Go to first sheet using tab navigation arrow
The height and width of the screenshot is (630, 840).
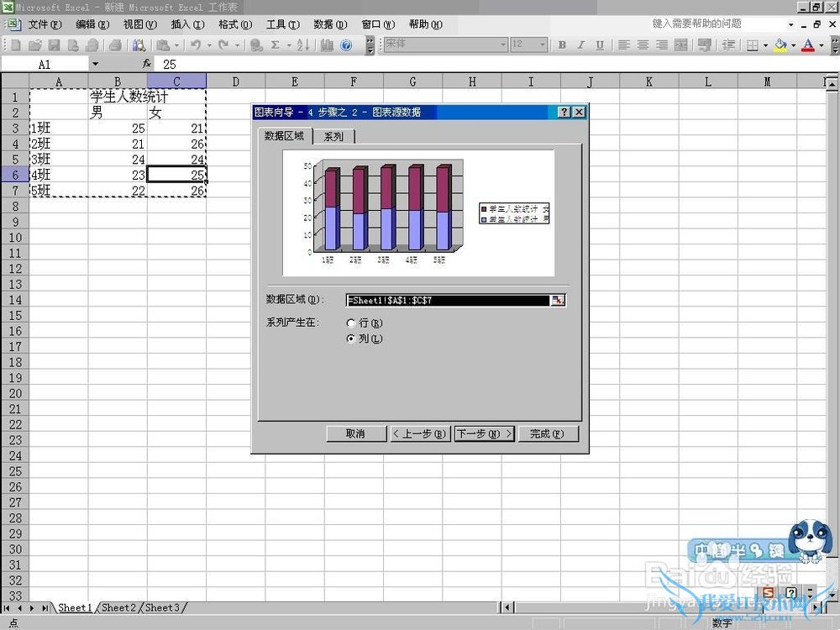tap(7, 608)
